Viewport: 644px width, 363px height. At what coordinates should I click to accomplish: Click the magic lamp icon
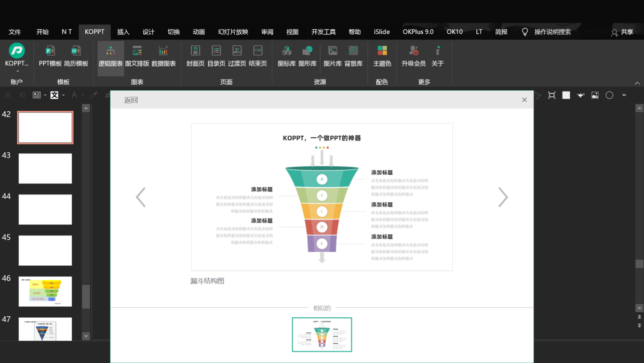click(x=581, y=95)
